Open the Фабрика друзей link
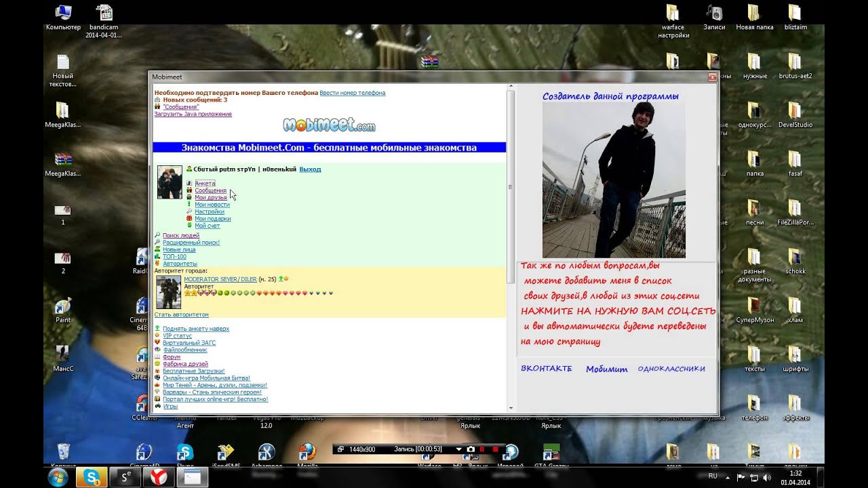Image resolution: width=868 pixels, height=488 pixels. tap(185, 364)
